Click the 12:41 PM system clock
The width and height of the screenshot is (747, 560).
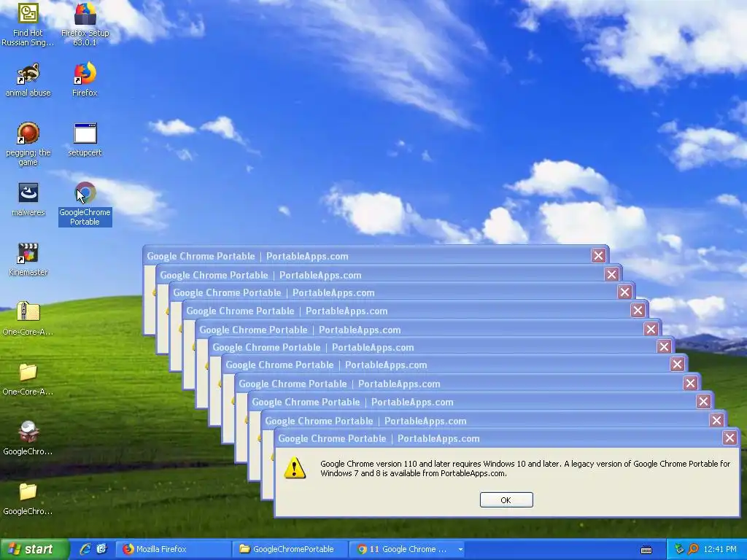[720, 549]
